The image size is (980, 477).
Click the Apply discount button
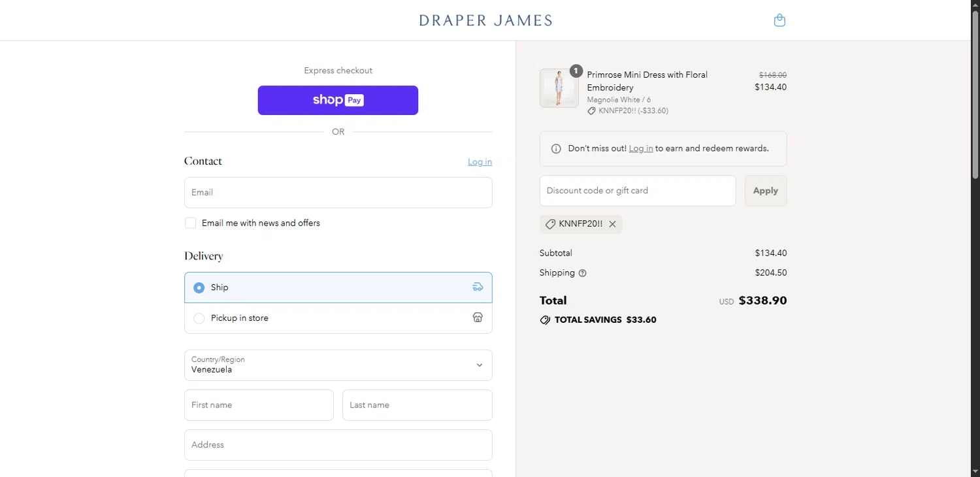pos(766,191)
